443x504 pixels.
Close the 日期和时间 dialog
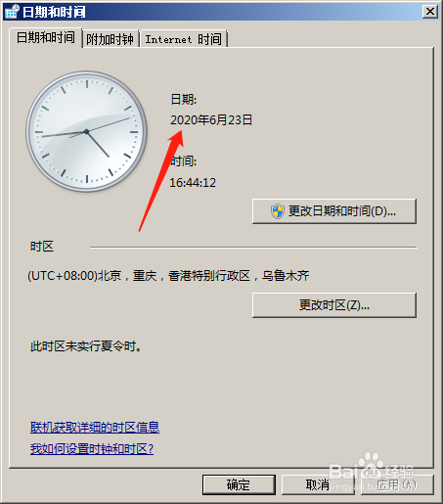pyautogui.click(x=430, y=12)
